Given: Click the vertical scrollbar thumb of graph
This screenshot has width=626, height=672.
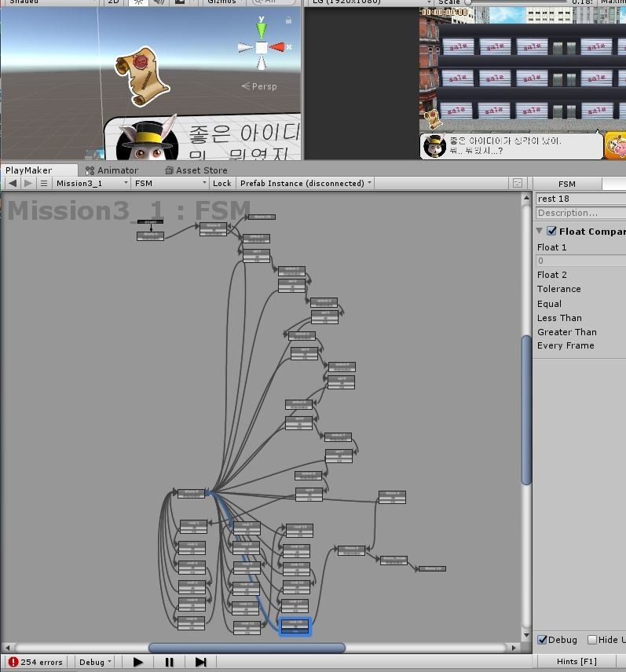Looking at the screenshot, I should (526, 410).
